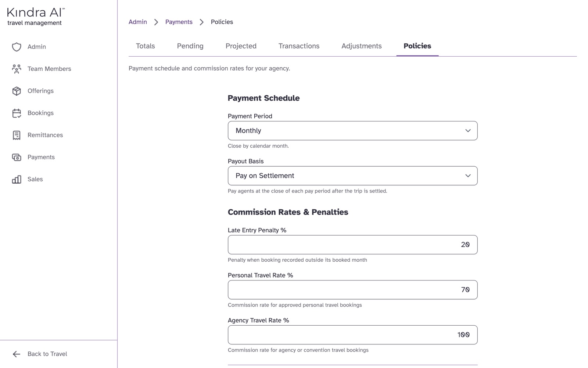
Task: Focus the Late Entry Penalty % field
Action: click(352, 245)
